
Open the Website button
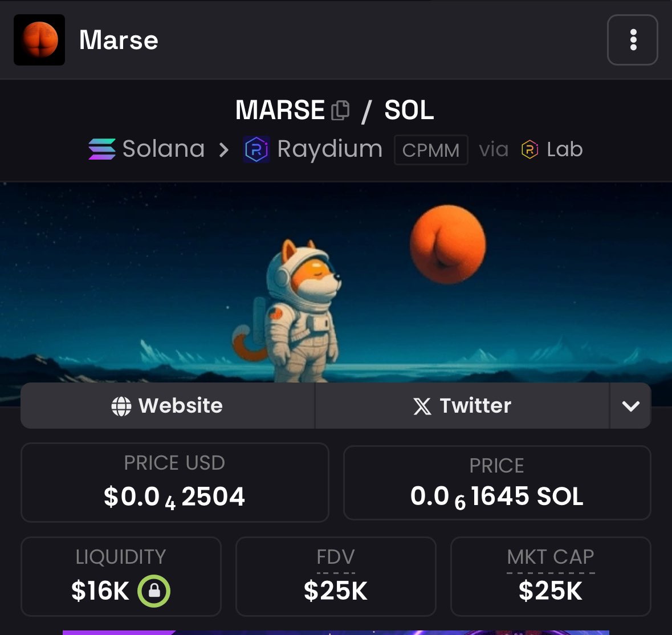(x=168, y=406)
